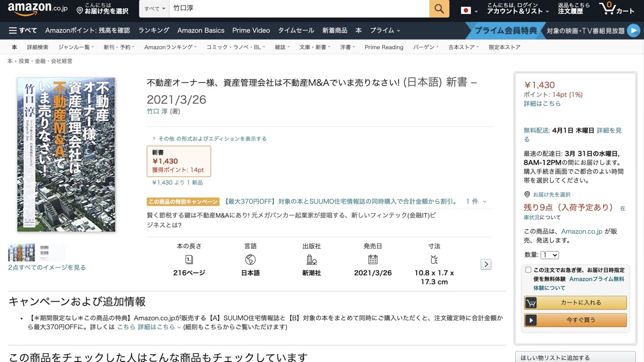
Task: Click the Japan flag language icon
Action: [x=466, y=10]
